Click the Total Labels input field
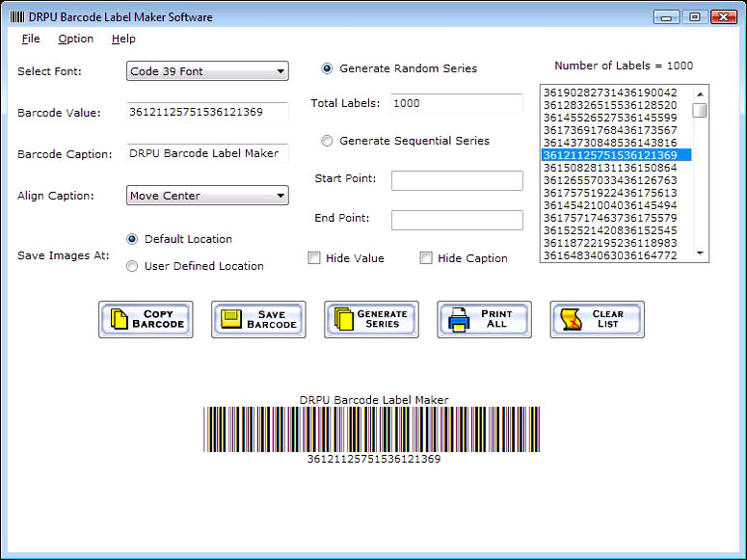Image resolution: width=747 pixels, height=560 pixels. point(457,103)
